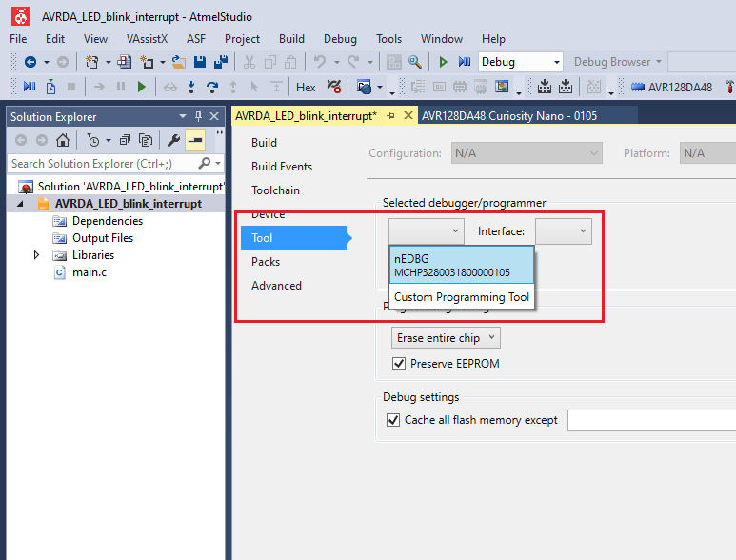This screenshot has width=736, height=560.
Task: Switch to AVR128DA48 Curiosity Nano - 0105 tab
Action: click(509, 116)
